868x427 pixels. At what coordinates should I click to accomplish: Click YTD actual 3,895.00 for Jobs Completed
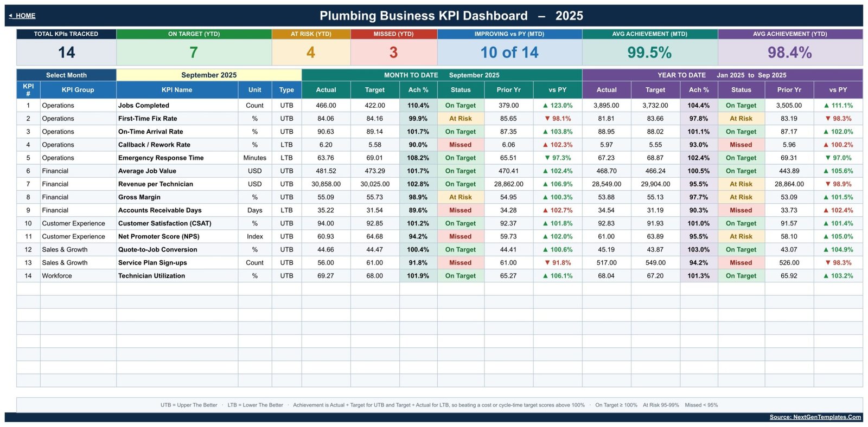(607, 106)
